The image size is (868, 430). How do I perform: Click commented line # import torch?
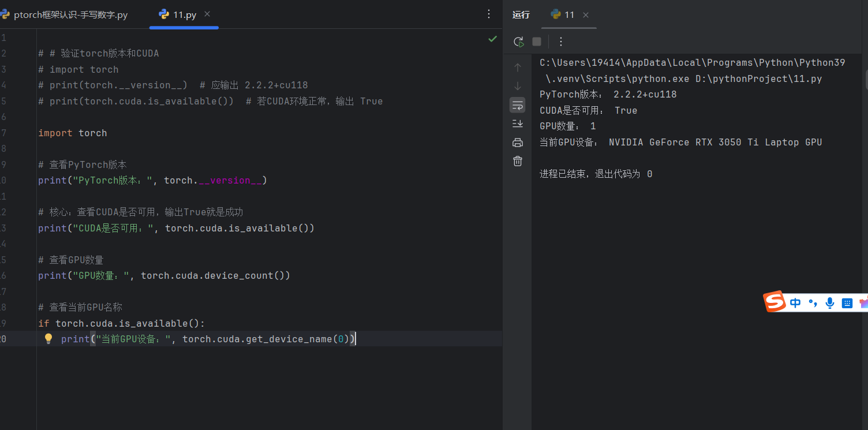pyautogui.click(x=78, y=69)
